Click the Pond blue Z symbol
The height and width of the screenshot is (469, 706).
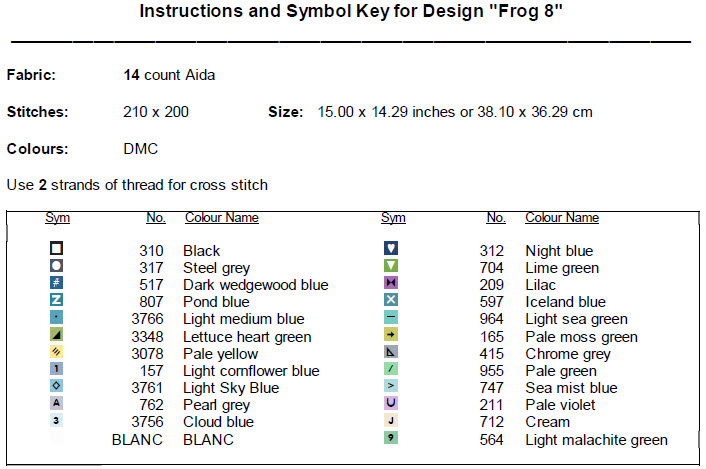tap(57, 300)
